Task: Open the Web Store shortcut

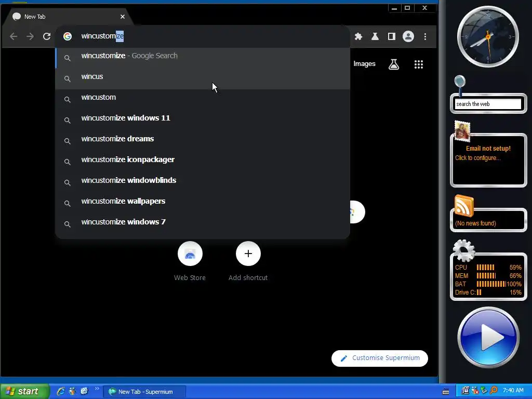Action: pos(190,254)
